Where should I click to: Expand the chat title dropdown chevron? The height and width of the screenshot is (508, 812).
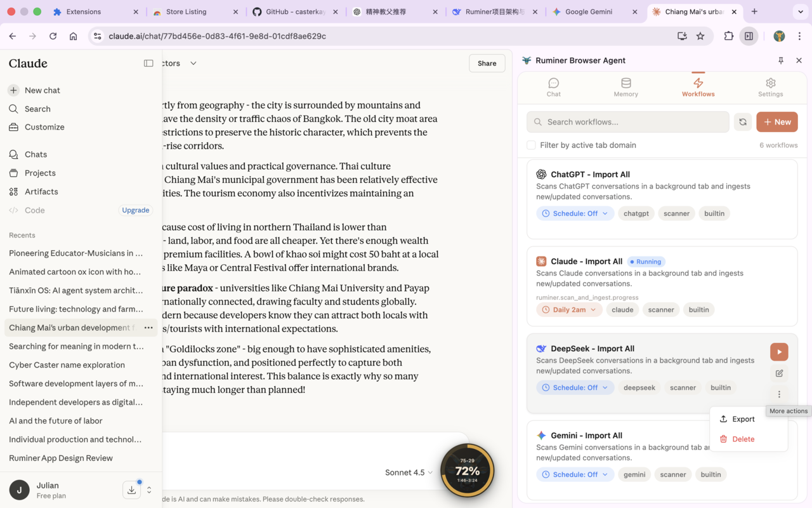(x=193, y=63)
